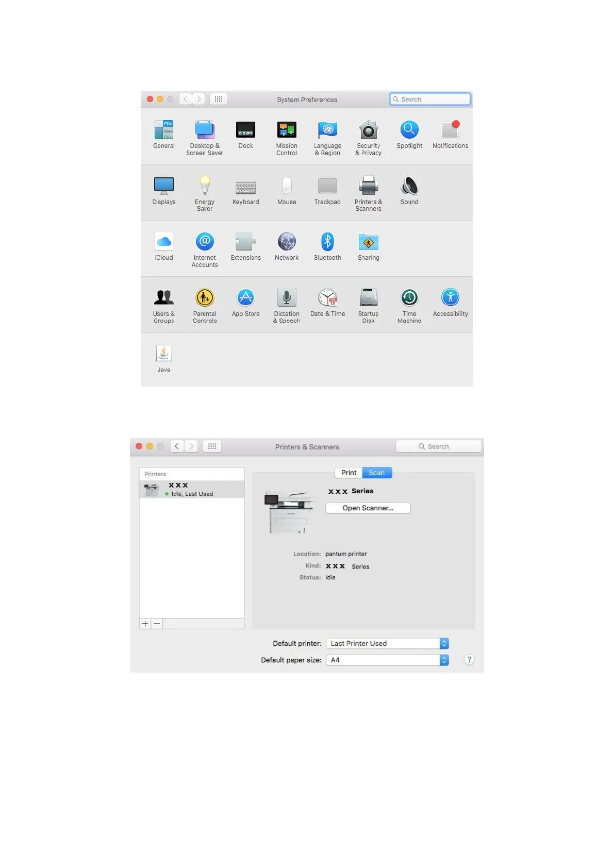Viewport: 614px width, 868px height.
Task: Select the XXX printer in Printers list
Action: [192, 489]
